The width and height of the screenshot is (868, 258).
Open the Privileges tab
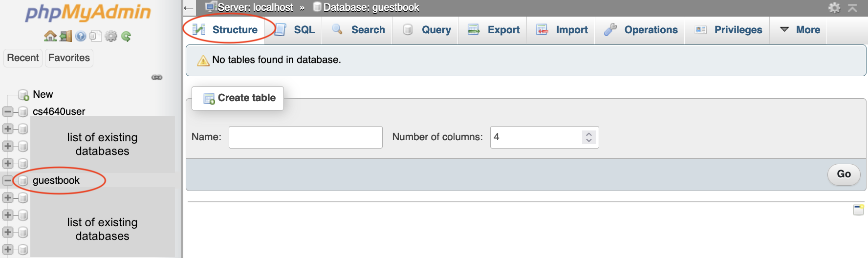(728, 30)
